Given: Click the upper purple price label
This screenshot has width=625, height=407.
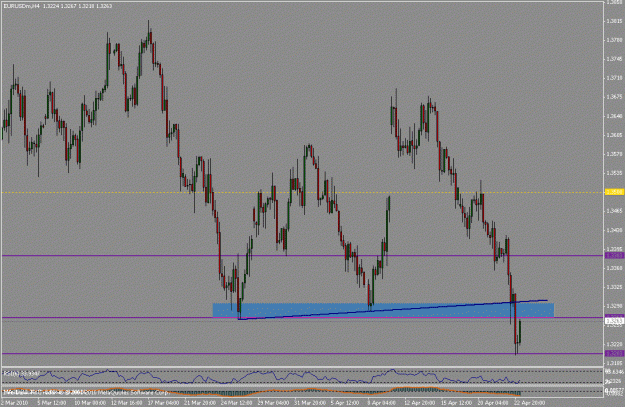Looking at the screenshot, I should click(614, 256).
